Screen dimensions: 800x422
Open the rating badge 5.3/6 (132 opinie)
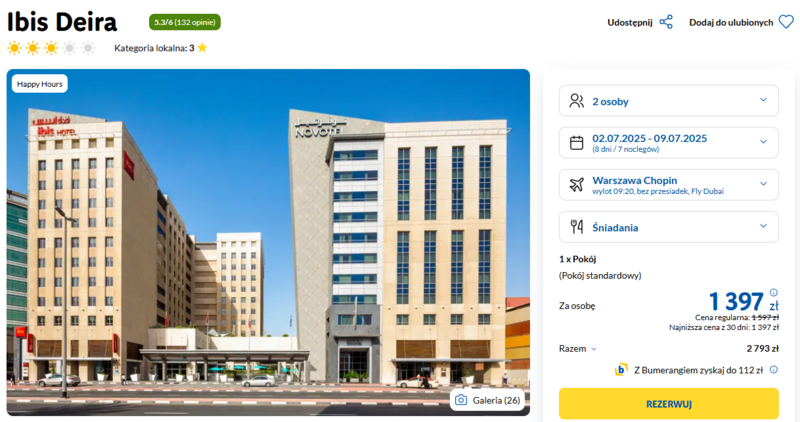click(x=185, y=22)
